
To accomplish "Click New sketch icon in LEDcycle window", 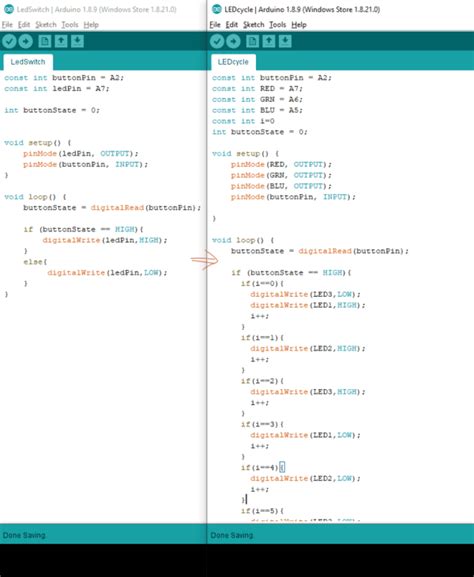I will point(252,41).
